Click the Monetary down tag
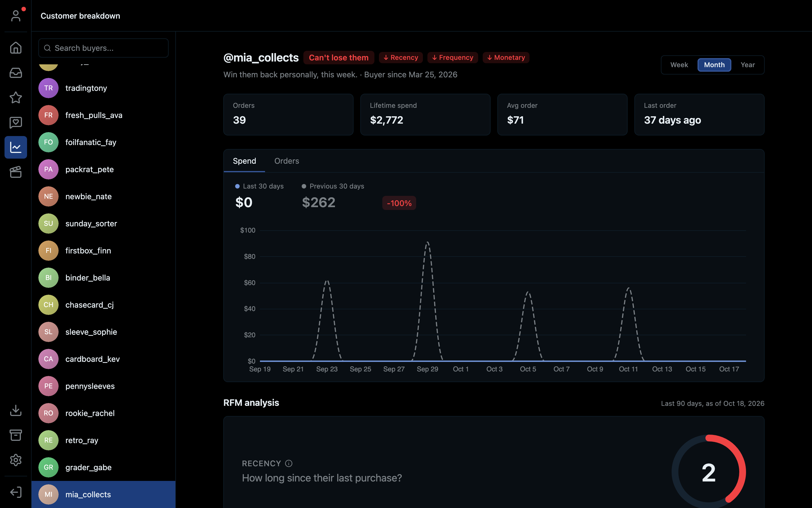 point(506,58)
